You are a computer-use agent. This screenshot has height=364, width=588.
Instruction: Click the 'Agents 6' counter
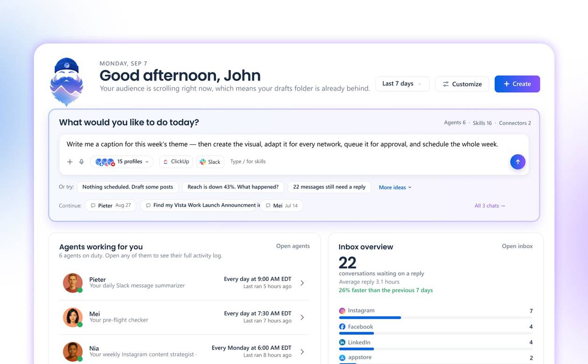pos(455,123)
